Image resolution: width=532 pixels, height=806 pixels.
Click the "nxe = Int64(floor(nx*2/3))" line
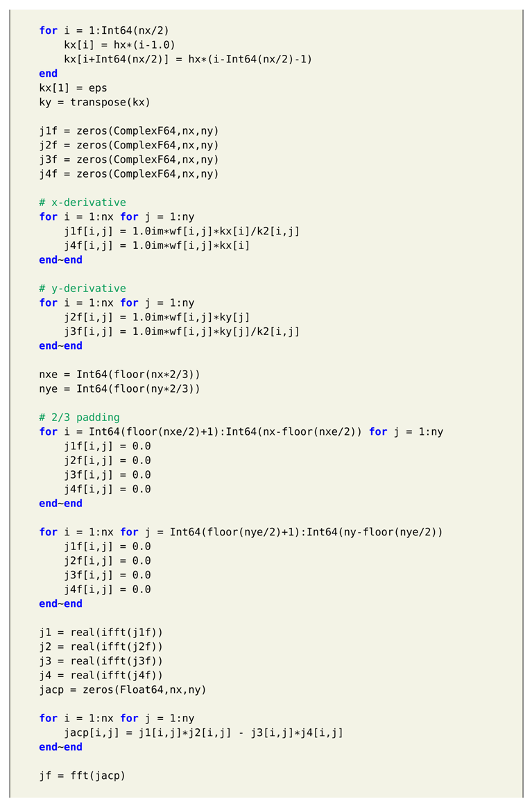tap(119, 375)
